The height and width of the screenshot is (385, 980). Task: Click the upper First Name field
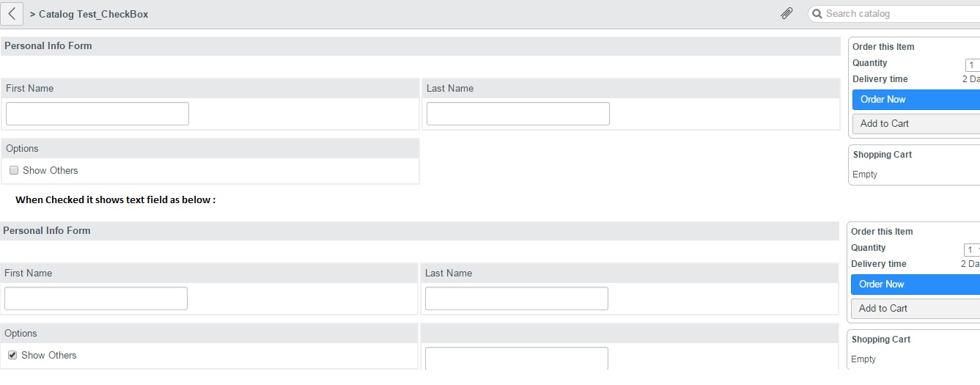pos(97,114)
